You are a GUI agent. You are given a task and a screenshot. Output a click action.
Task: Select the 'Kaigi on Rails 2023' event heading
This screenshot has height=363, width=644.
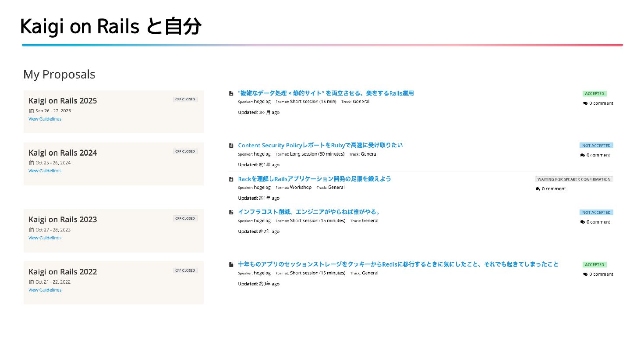click(x=63, y=220)
